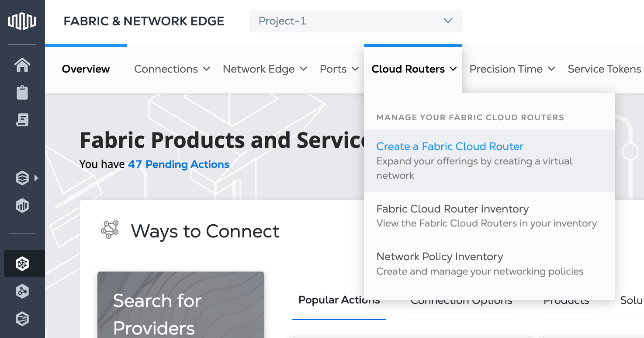
Task: Go to the Overview tab
Action: tap(86, 69)
